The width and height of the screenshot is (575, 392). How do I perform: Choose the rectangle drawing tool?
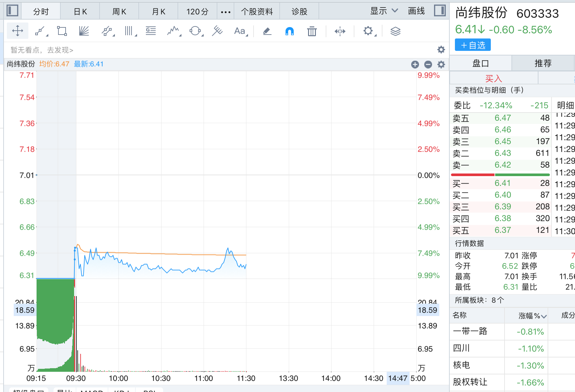62,31
